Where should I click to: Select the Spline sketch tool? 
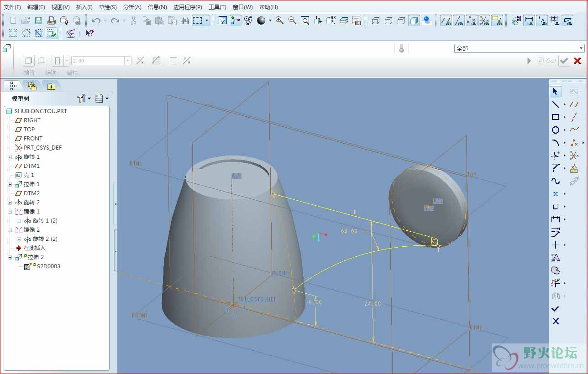tap(556, 181)
